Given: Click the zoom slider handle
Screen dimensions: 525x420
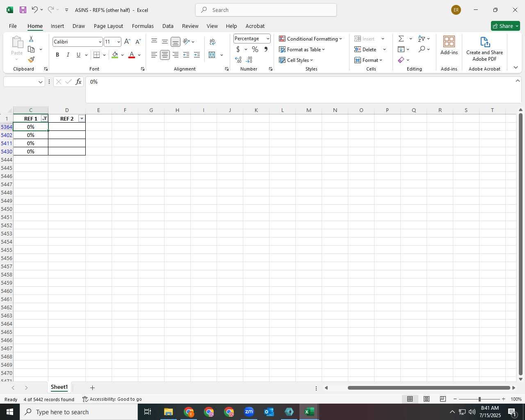Looking at the screenshot, I should coord(479,399).
